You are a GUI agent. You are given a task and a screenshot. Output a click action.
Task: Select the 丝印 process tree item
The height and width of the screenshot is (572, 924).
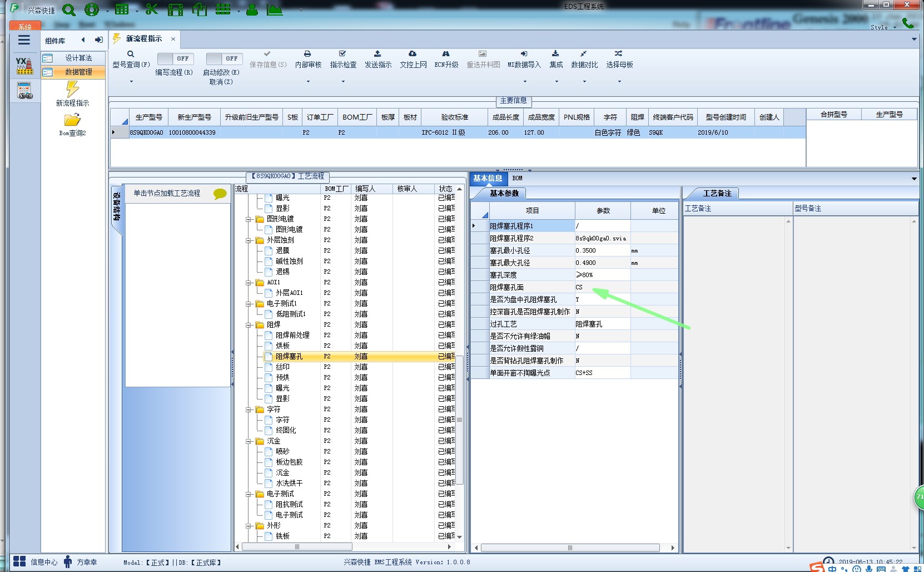tap(283, 367)
